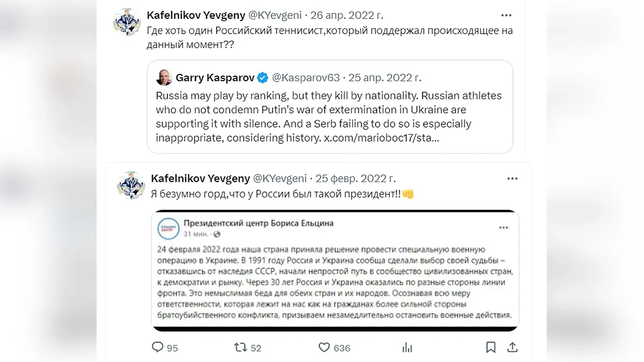Open the tweet analytics bar chart icon
Image resolution: width=644 pixels, height=362 pixels.
tap(407, 348)
